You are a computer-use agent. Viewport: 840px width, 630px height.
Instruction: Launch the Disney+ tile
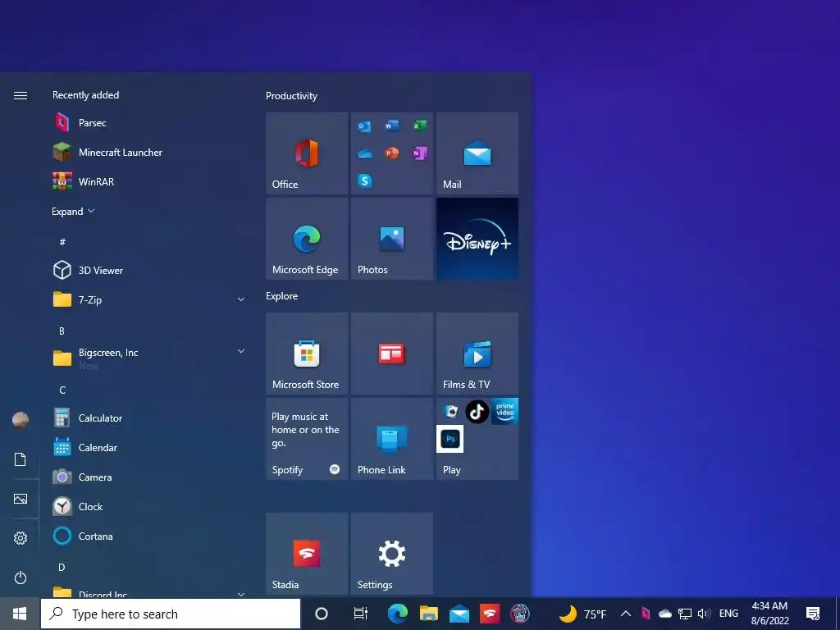pos(477,239)
